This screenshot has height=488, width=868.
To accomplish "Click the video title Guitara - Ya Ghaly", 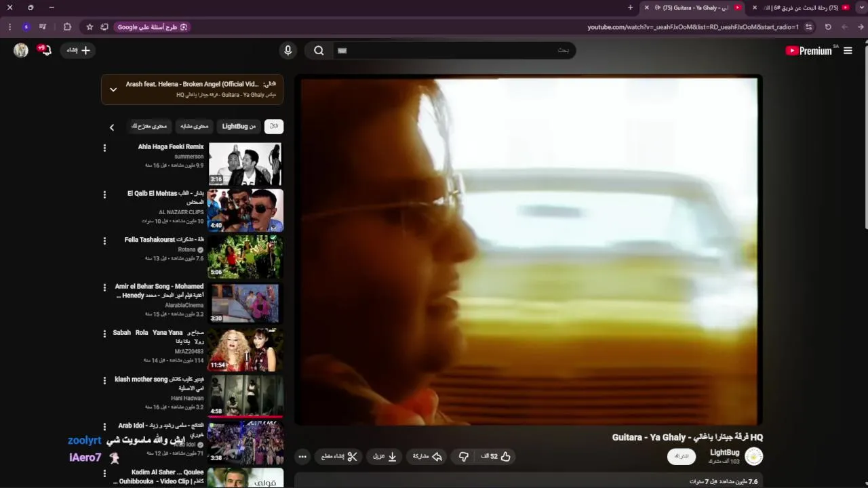I will [688, 437].
